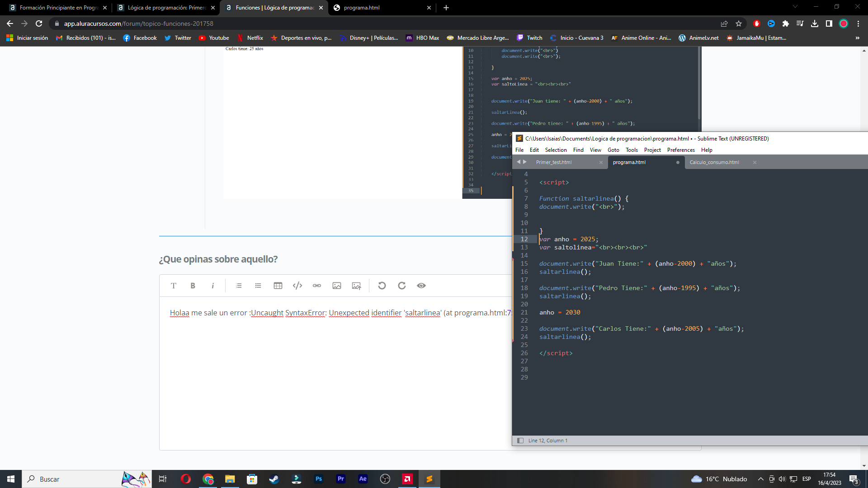Click the browser address bar URL
Screen dimensions: 868x488
click(138, 23)
